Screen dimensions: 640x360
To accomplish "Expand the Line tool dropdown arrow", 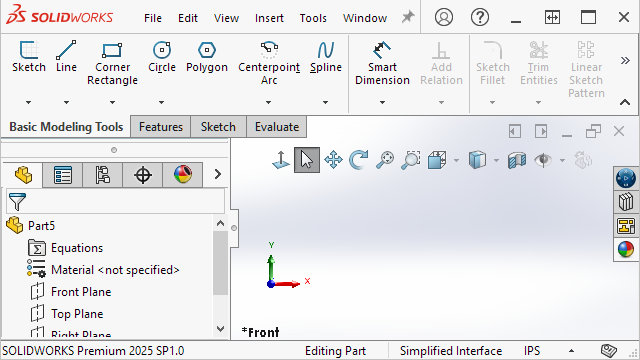I will (66, 102).
